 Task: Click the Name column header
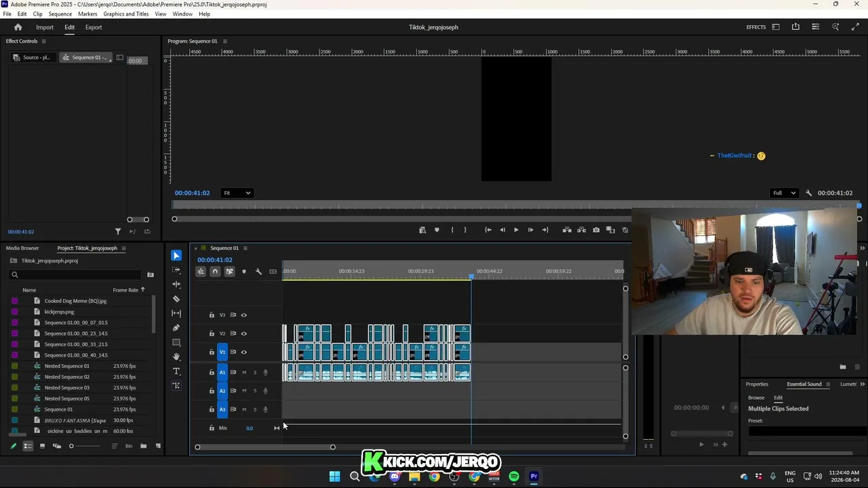pos(29,290)
